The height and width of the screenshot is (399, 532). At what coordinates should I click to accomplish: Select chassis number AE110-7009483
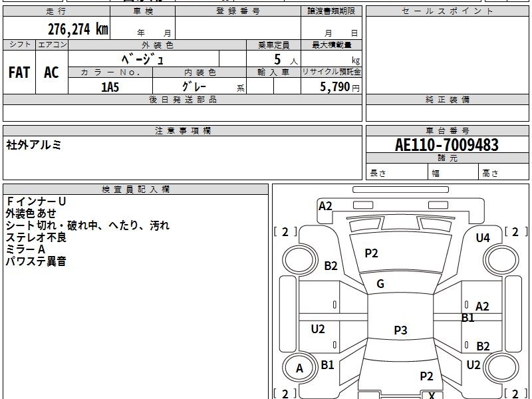point(447,145)
